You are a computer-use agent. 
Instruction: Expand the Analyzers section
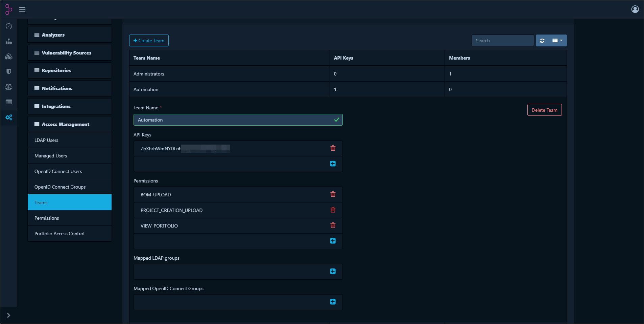click(70, 35)
